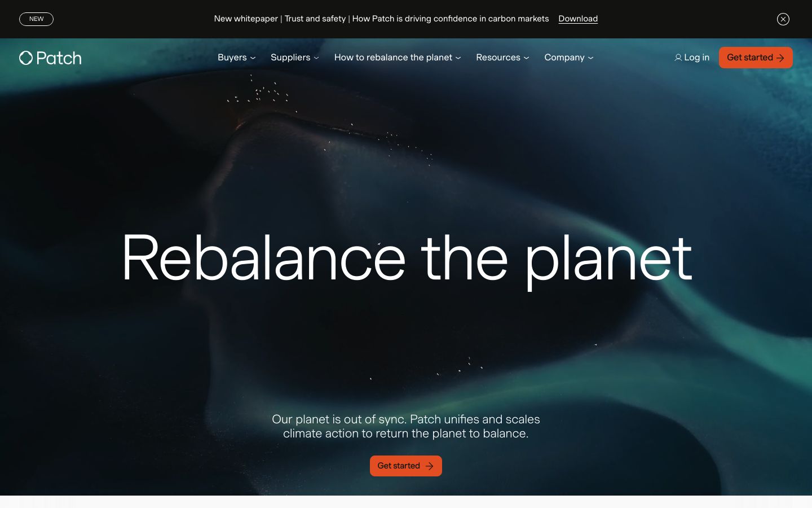Click the arrow icon in the header Get started button

point(780,58)
